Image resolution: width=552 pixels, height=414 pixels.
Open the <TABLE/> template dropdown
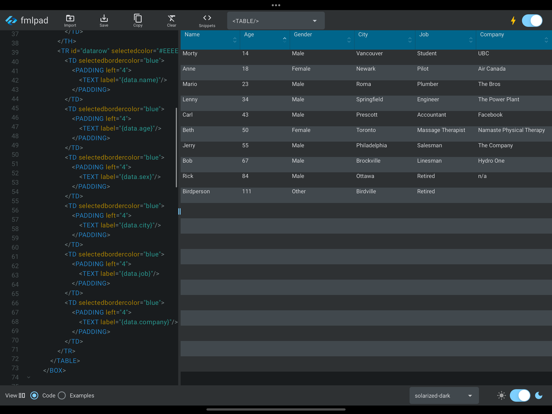pos(276,21)
